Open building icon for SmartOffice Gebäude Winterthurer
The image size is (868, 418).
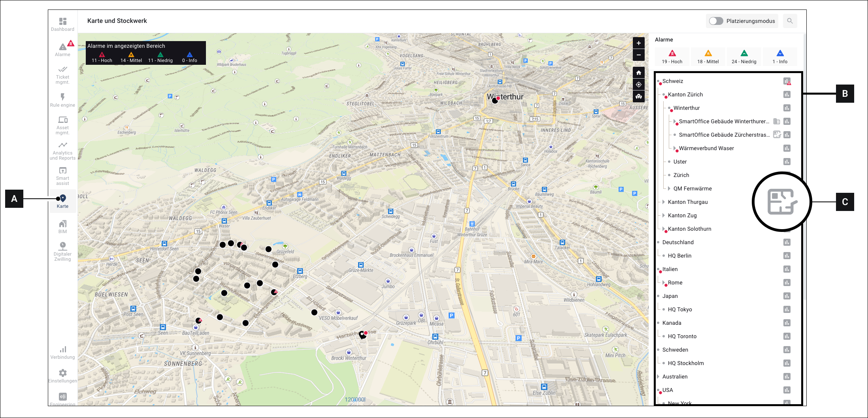click(x=777, y=121)
